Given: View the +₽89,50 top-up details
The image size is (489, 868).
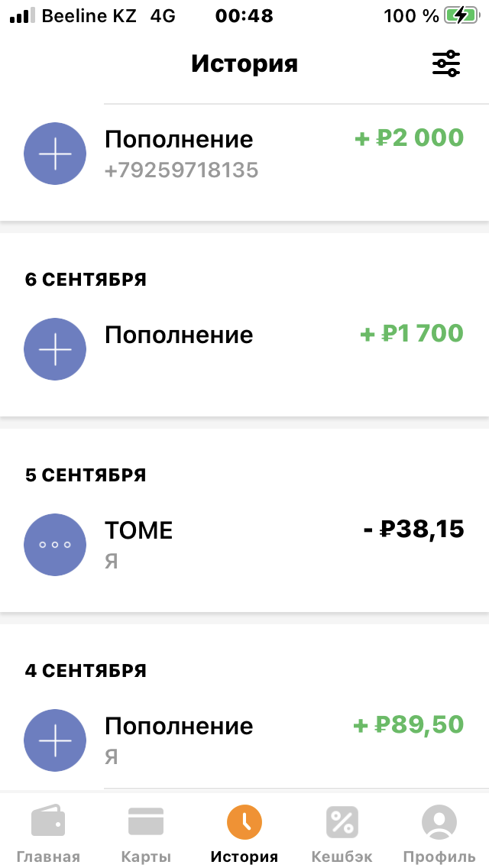Looking at the screenshot, I should pyautogui.click(x=408, y=724).
